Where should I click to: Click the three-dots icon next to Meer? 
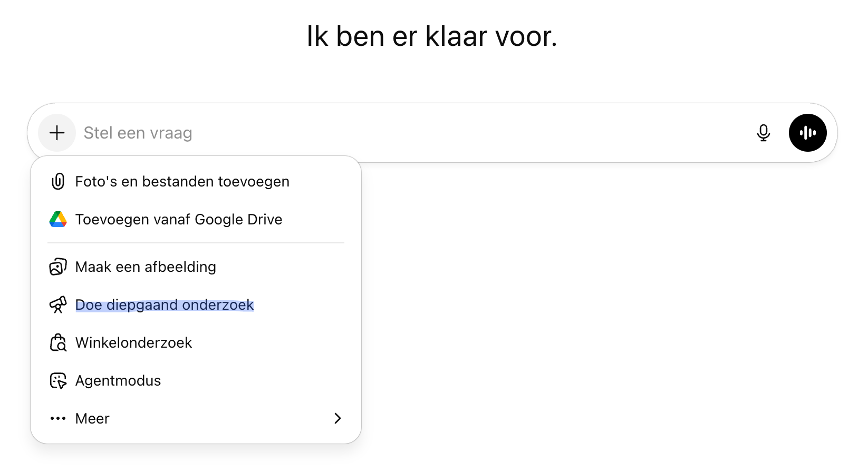[x=58, y=419]
